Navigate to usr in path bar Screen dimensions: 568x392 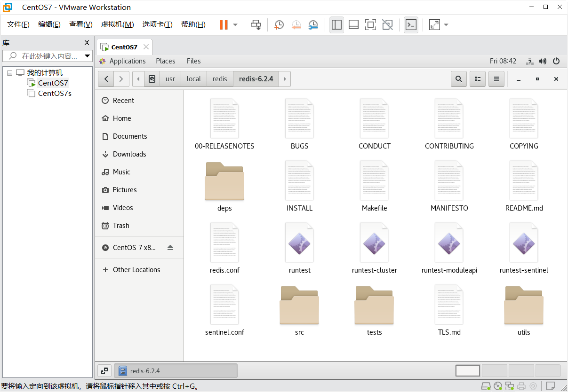(x=170, y=79)
